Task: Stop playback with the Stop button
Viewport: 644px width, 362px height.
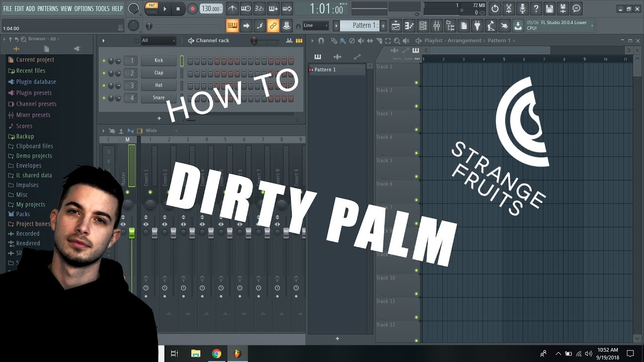Action: coord(178,9)
